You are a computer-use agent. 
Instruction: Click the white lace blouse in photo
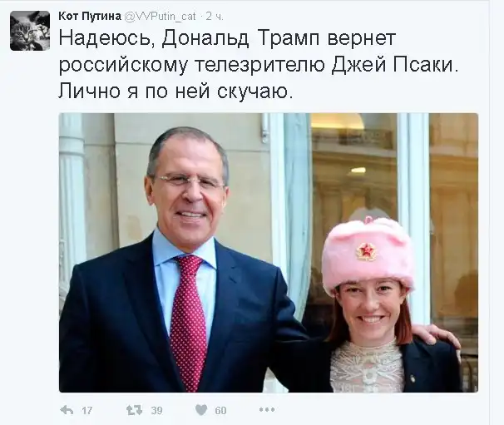pos(367,367)
